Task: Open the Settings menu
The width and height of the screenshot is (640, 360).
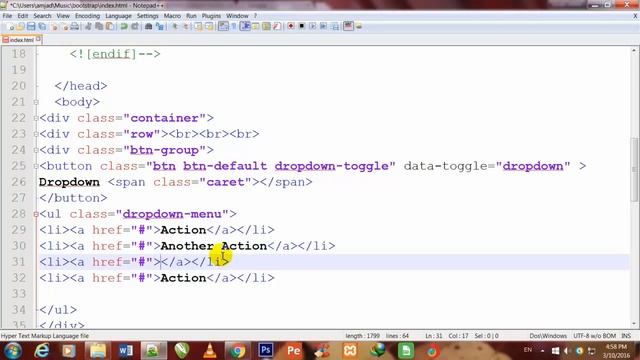Action: tap(147, 16)
